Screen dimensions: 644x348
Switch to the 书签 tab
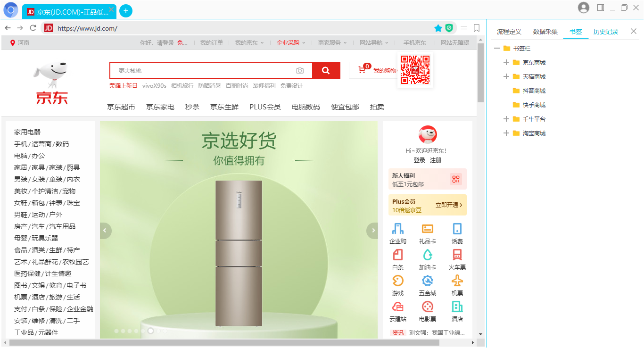coord(576,32)
